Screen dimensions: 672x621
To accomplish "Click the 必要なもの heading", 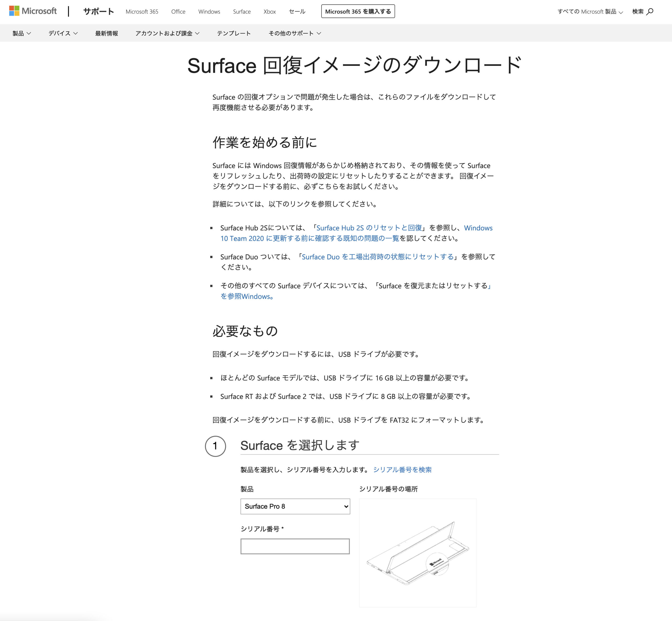I will [245, 331].
